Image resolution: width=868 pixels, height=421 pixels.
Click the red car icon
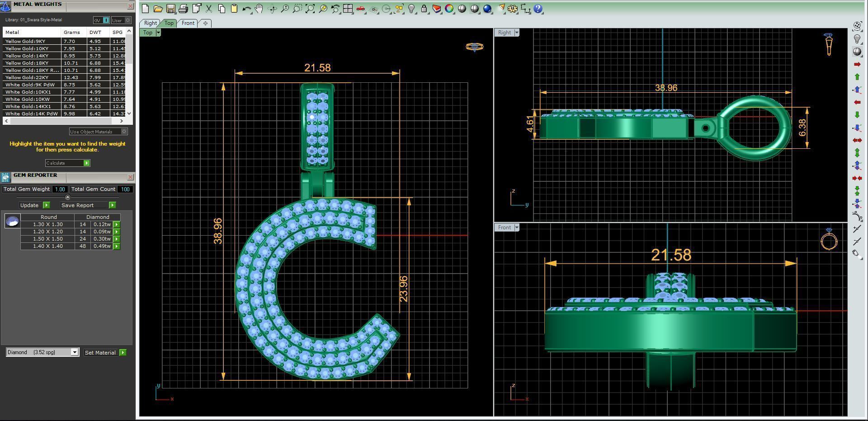click(361, 9)
